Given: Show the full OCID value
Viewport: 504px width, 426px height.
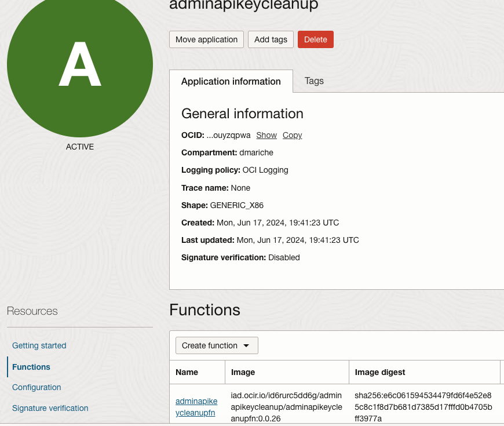Looking at the screenshot, I should click(266, 135).
